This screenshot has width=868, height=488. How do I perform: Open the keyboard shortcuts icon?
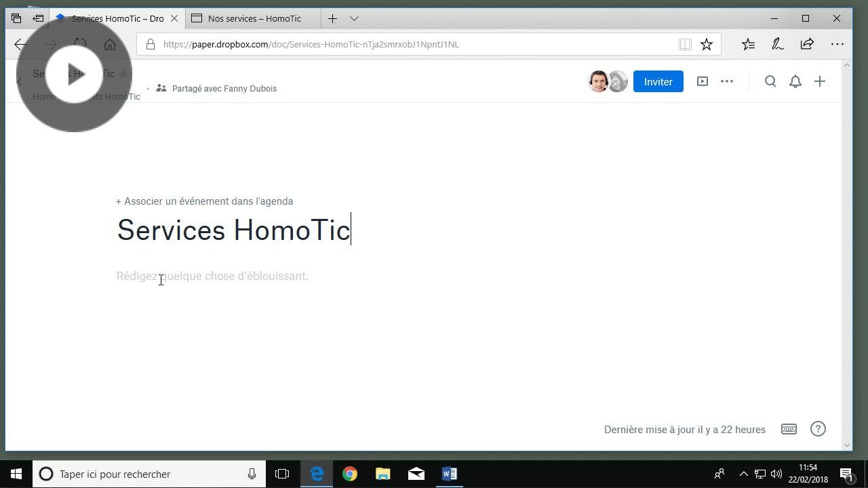[x=789, y=429]
